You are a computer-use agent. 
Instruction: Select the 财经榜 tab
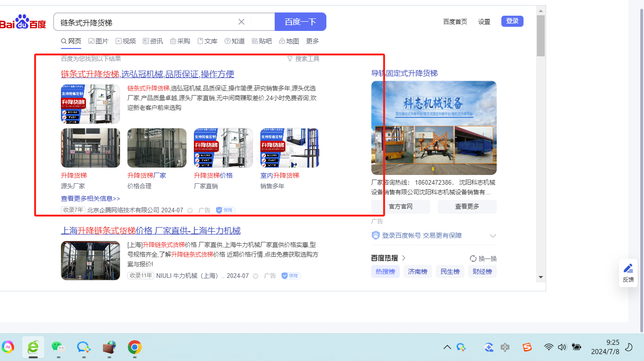point(482,271)
